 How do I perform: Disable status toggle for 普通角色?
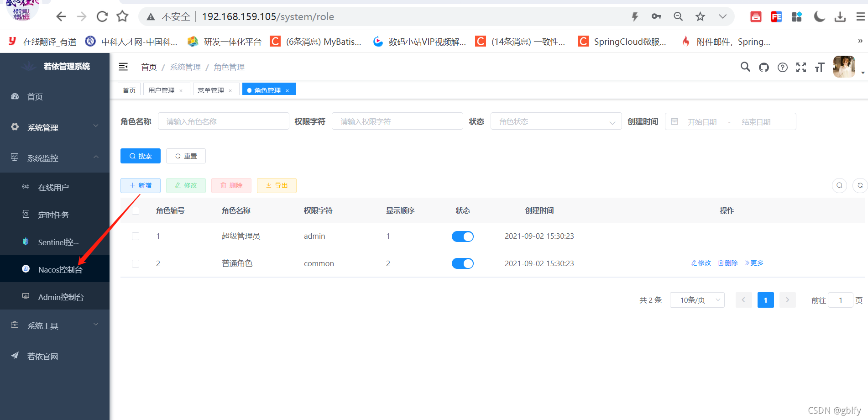(462, 263)
